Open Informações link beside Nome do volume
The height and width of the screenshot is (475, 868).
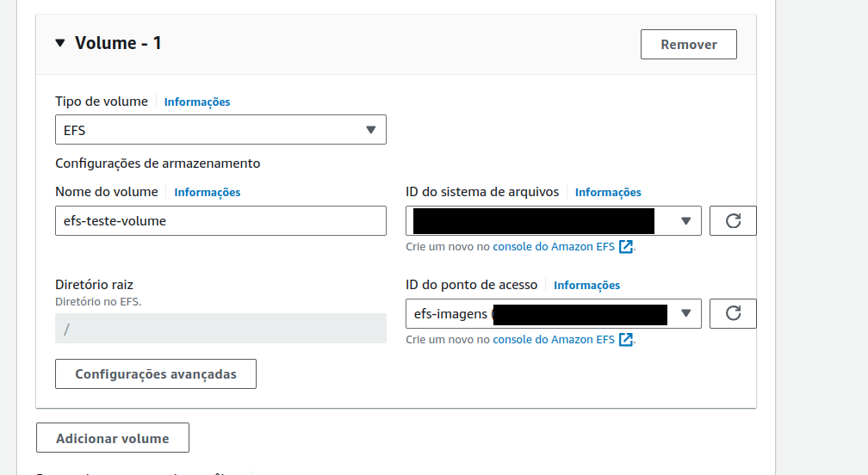pyautogui.click(x=207, y=193)
